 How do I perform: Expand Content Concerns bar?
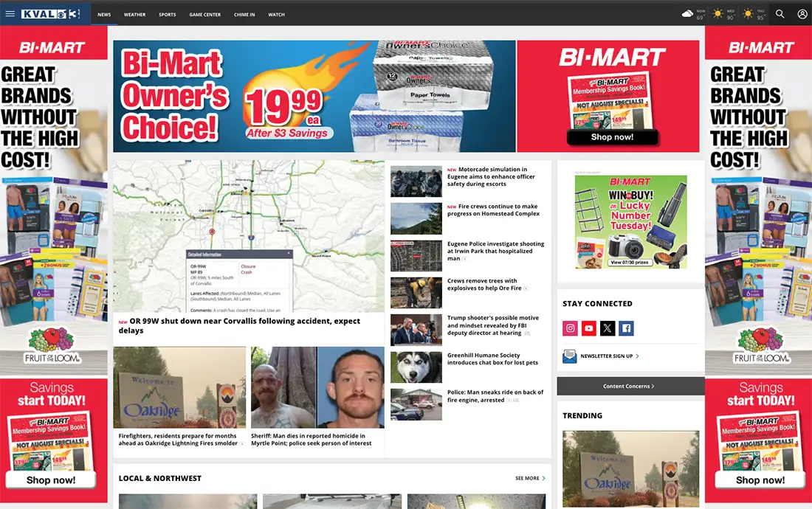(630, 386)
